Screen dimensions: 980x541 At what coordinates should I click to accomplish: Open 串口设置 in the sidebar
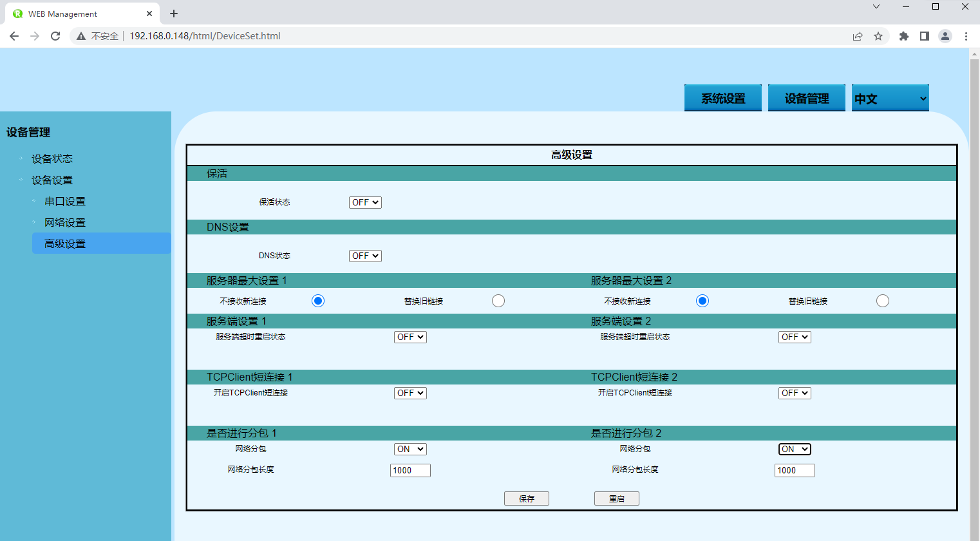click(65, 202)
